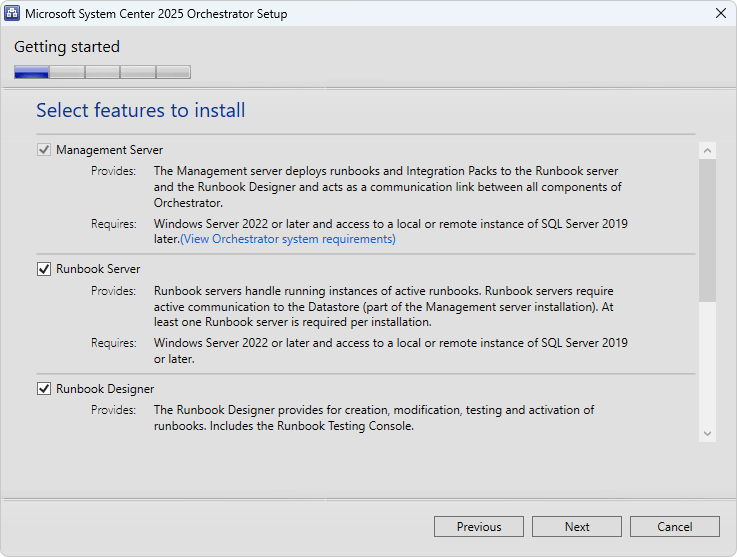Image resolution: width=737 pixels, height=557 pixels.
Task: Close the Orchestrator Setup window
Action: coord(721,13)
